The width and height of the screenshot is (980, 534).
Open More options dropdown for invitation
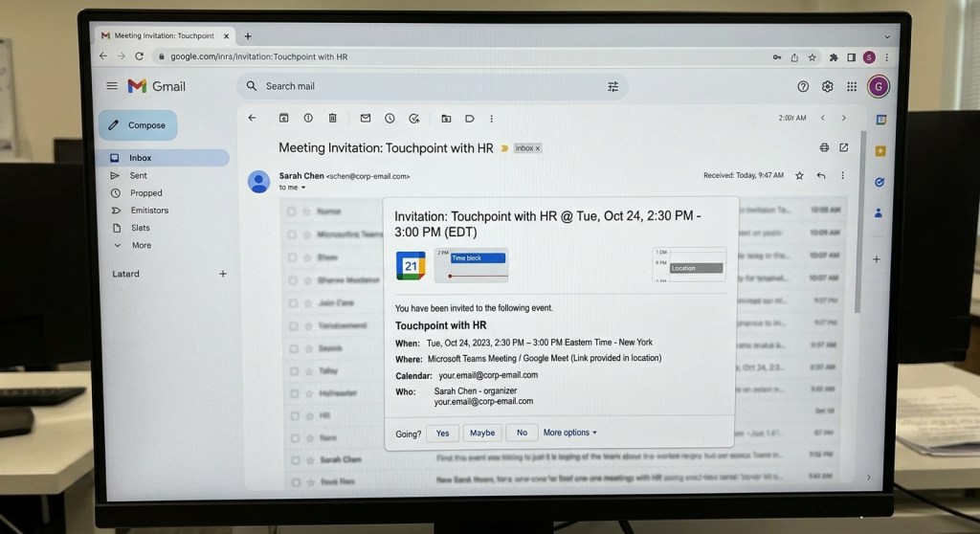point(570,432)
